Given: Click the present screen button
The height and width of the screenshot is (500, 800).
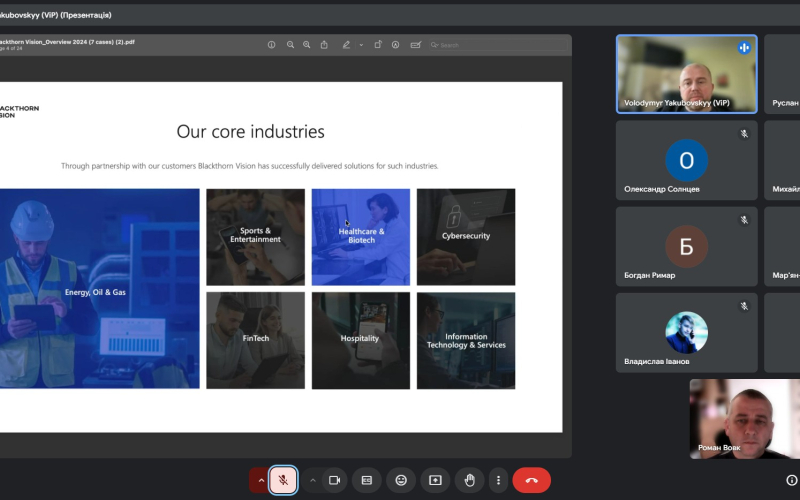Looking at the screenshot, I should pos(435,480).
